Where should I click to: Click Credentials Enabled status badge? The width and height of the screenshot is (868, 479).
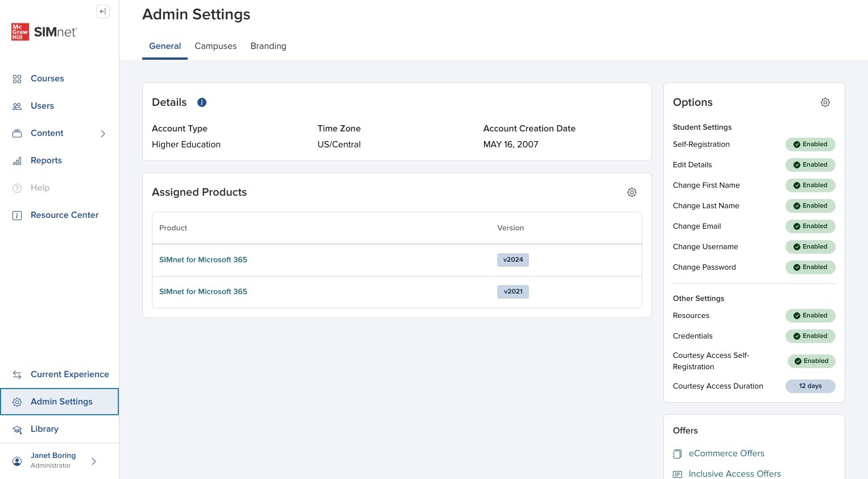(811, 336)
